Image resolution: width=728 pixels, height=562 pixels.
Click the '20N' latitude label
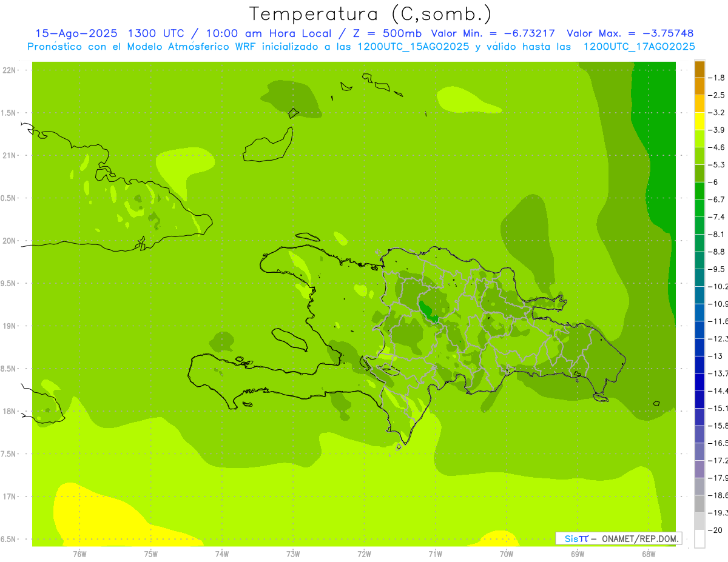point(9,241)
